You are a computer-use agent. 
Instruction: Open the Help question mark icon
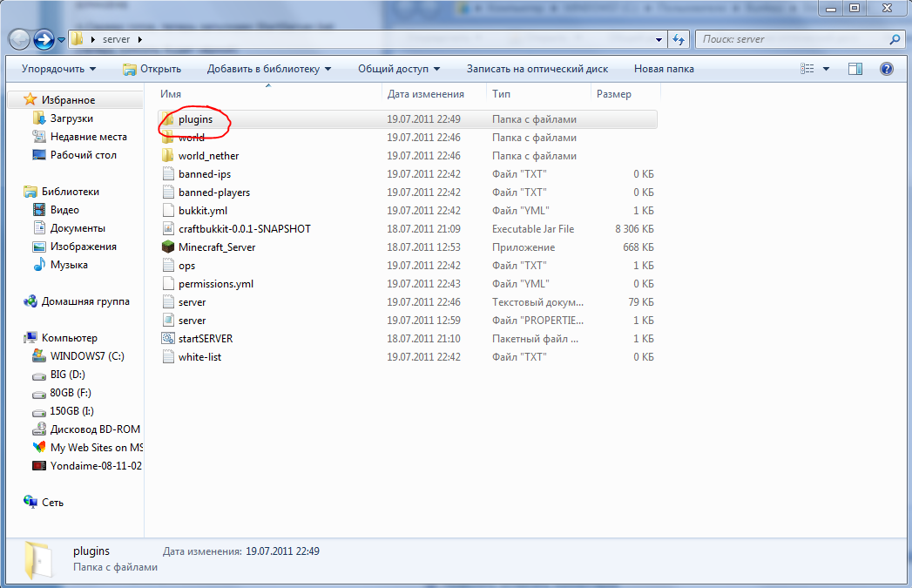[x=886, y=69]
